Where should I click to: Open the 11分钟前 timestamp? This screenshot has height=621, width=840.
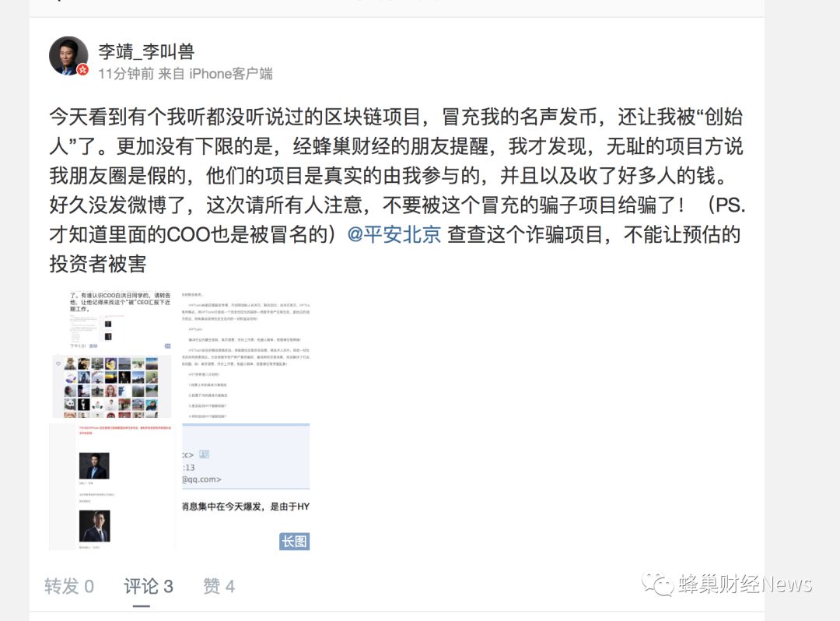[x=126, y=73]
